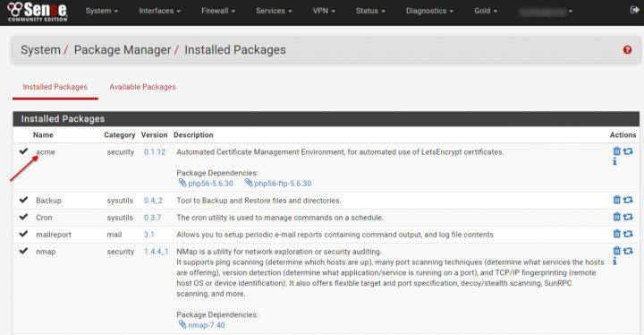Click the red help question-mark icon
Viewport: 644px width, 335px height.
pos(627,50)
